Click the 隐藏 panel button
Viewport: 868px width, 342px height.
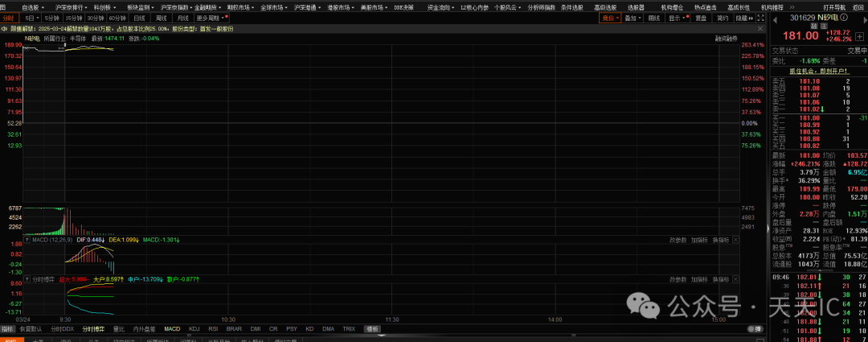tap(743, 19)
